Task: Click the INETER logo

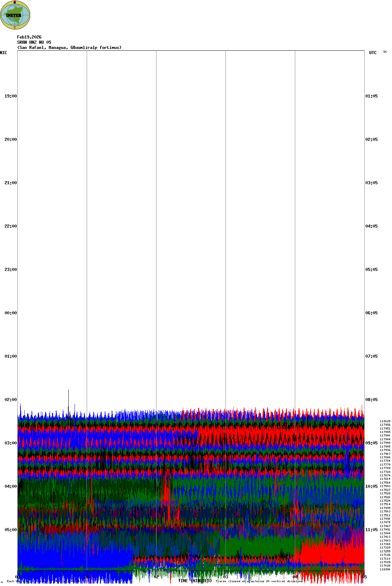Action: point(15,15)
